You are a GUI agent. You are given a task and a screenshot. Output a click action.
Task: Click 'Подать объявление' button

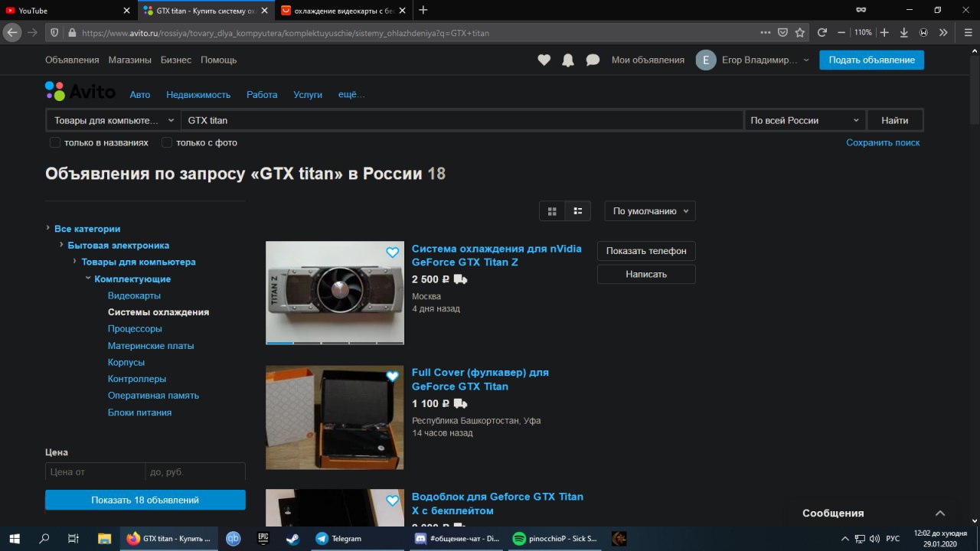[x=871, y=60]
